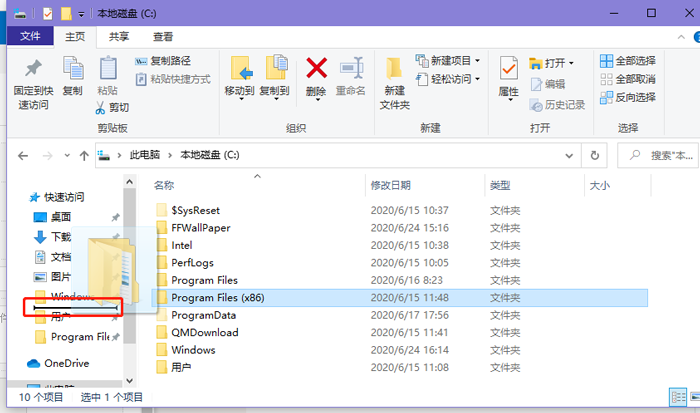The width and height of the screenshot is (700, 413).
Task: Click the 复制 copy button
Action: pos(73,76)
